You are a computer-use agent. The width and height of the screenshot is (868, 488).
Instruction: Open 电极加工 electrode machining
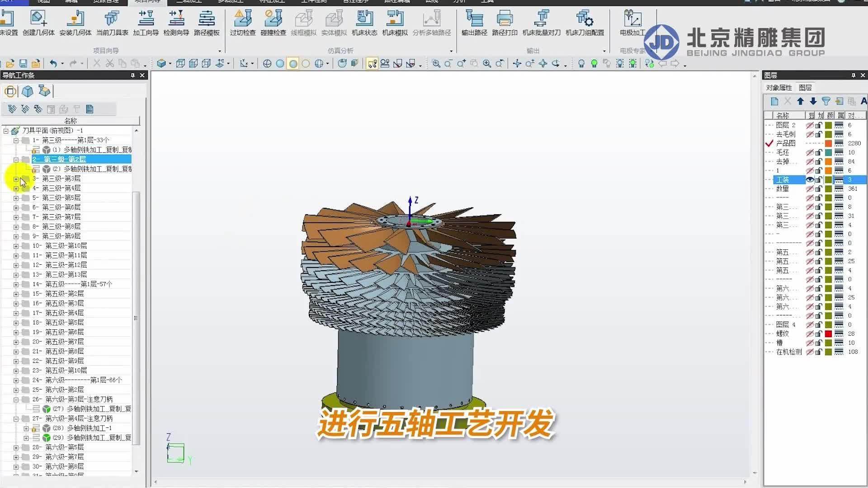[632, 23]
